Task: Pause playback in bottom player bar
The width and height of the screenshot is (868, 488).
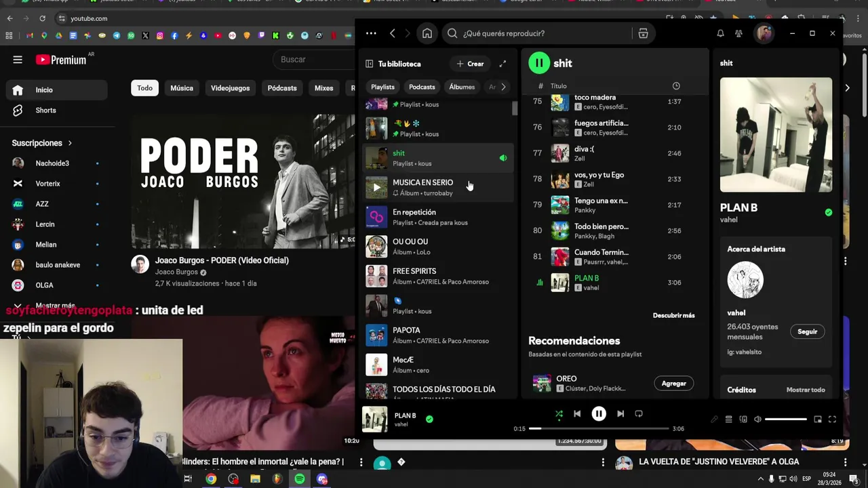Action: coord(599,413)
